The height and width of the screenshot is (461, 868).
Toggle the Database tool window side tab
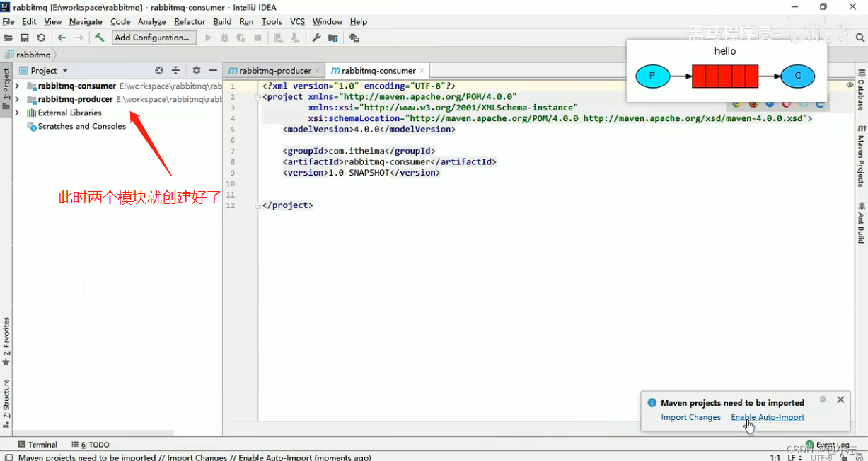pyautogui.click(x=861, y=90)
